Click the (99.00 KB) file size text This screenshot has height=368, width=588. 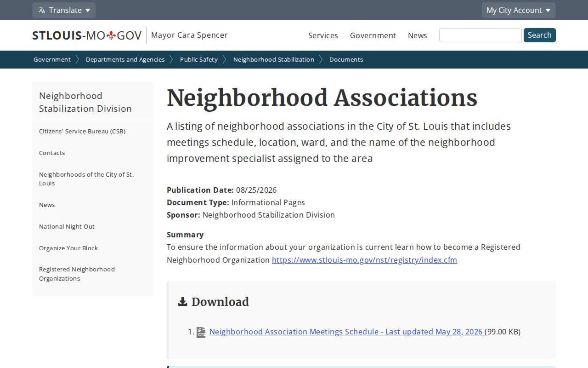[503, 332]
